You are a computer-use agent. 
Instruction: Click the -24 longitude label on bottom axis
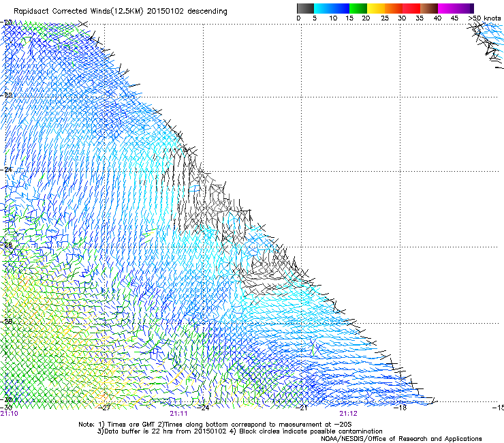203,408
